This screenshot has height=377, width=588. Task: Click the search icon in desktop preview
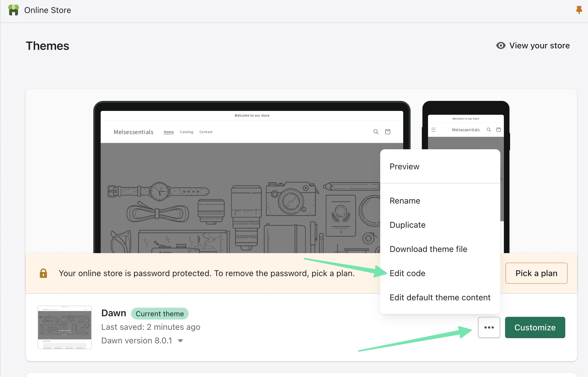(376, 132)
